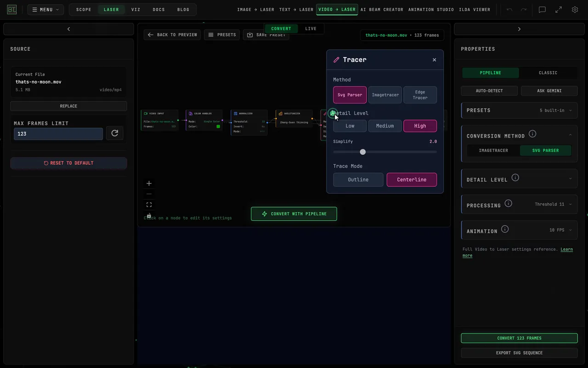Click the REPLACE file button
This screenshot has width=588, height=368.
tap(68, 106)
